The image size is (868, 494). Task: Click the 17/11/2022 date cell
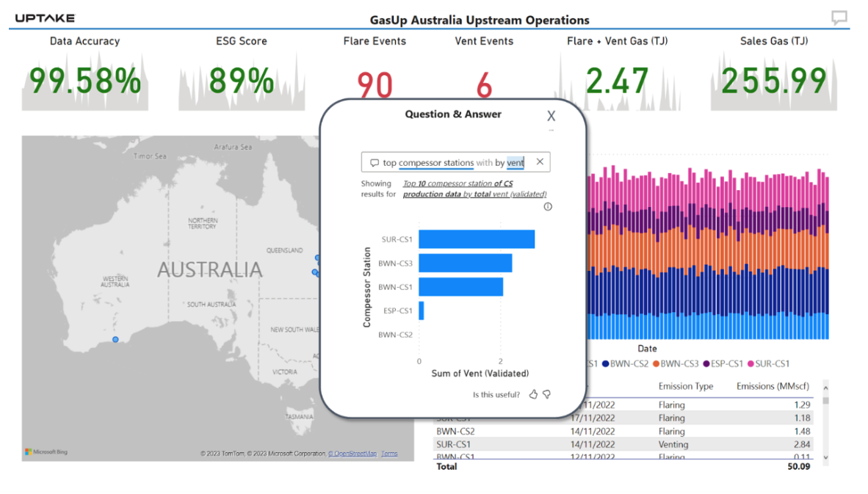[593, 418]
